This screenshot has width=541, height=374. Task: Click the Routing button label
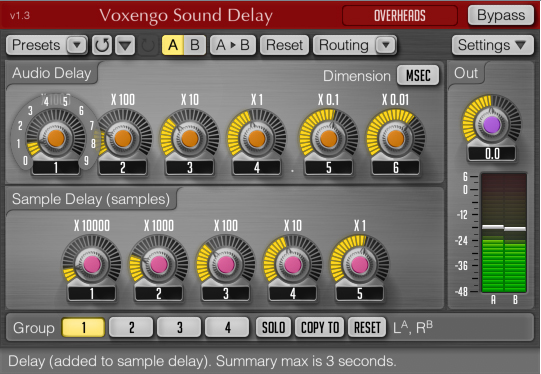(344, 45)
